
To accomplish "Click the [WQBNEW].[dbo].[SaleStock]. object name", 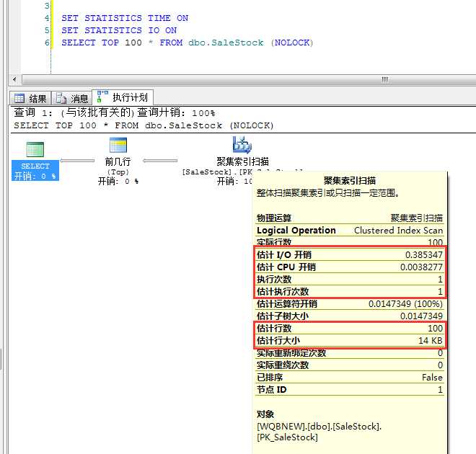I will tap(319, 427).
